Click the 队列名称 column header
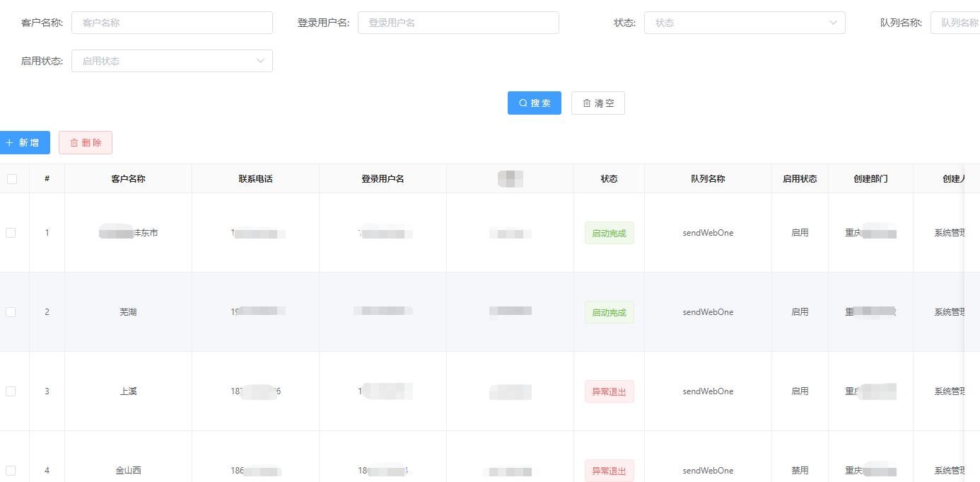Screen dimensions: 980x482 coord(708,179)
